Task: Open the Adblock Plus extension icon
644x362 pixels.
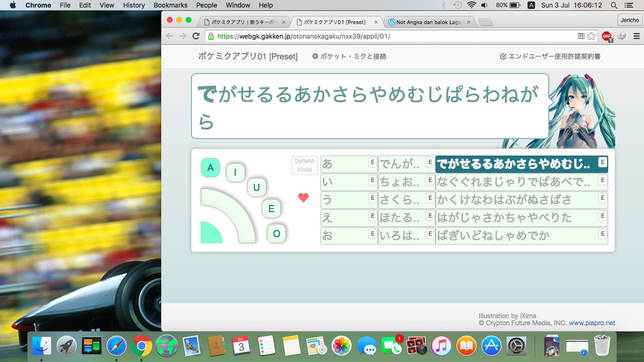Action: pos(607,36)
